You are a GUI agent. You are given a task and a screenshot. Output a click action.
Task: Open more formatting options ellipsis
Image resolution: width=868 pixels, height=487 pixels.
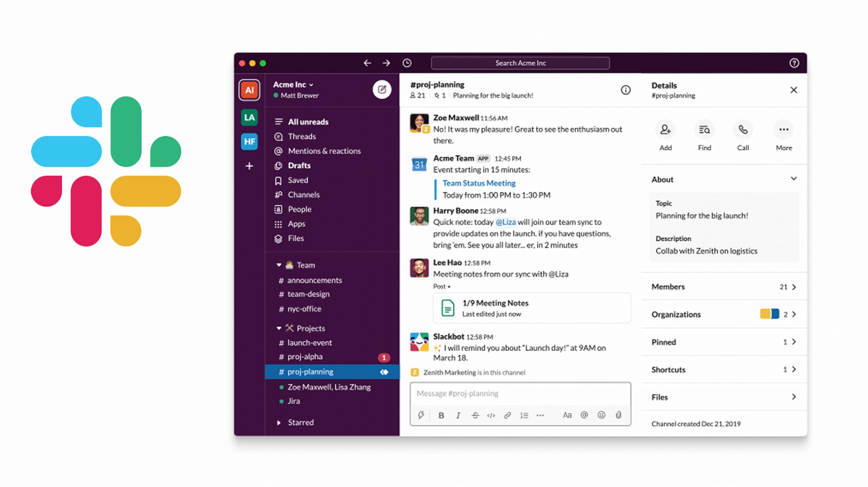(540, 415)
